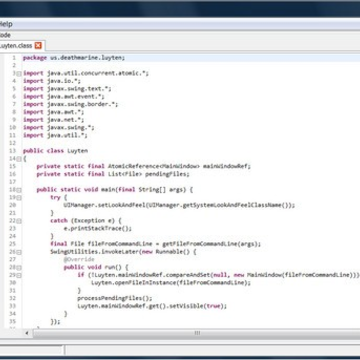Collapse the if statement fold at line 29
This screenshot has height=360, width=360.
click(19, 275)
